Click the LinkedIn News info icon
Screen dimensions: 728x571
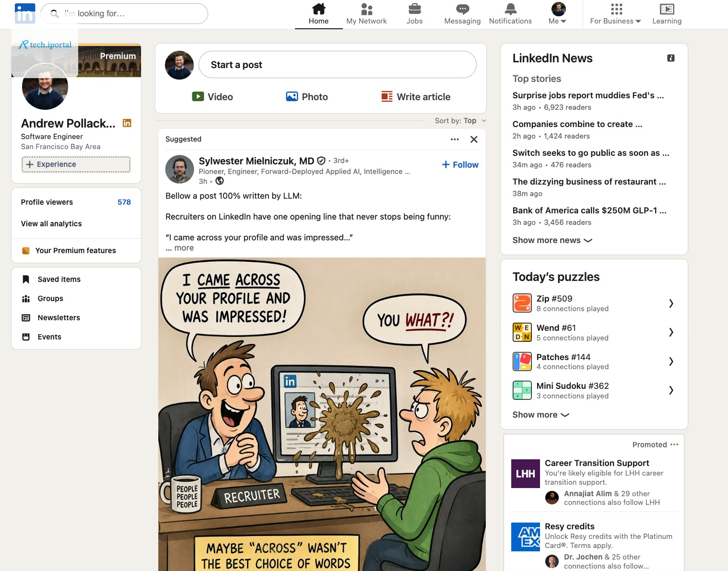click(x=671, y=58)
